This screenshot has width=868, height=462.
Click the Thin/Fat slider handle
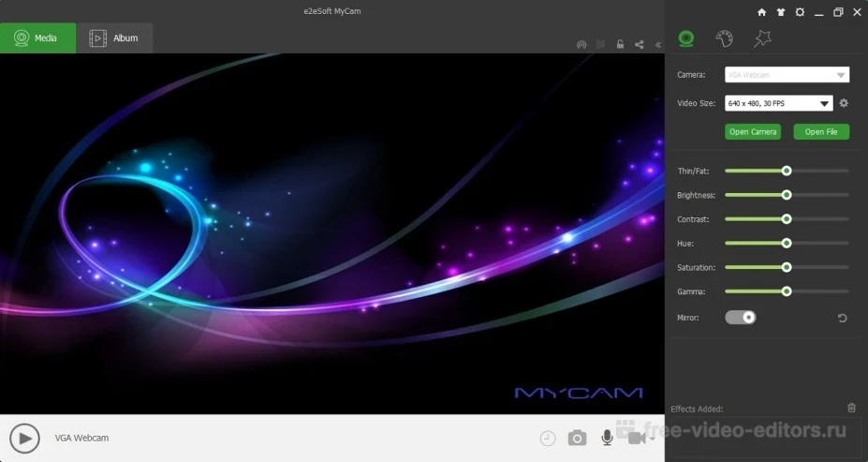(787, 171)
